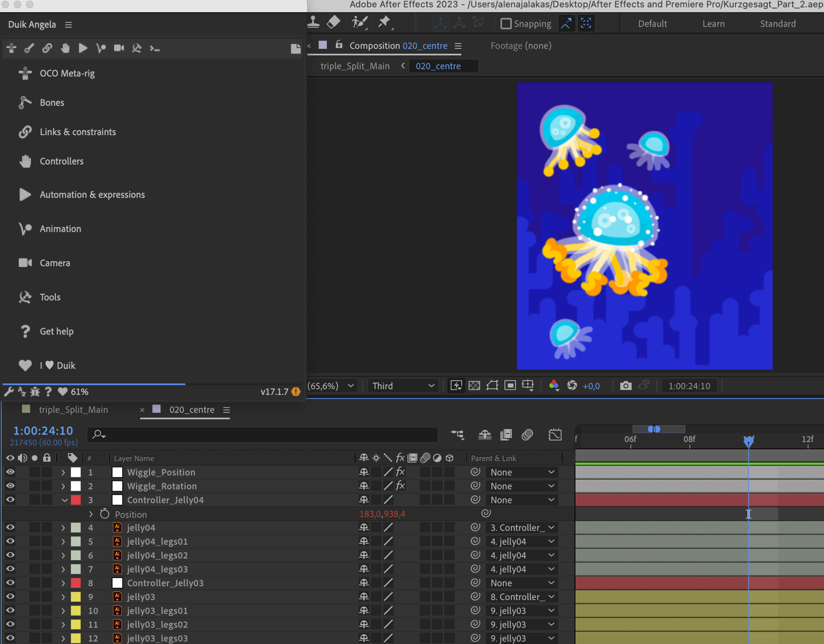The width and height of the screenshot is (824, 644).
Task: Hide the Controller_Jelly03 layer
Action: (x=10, y=583)
